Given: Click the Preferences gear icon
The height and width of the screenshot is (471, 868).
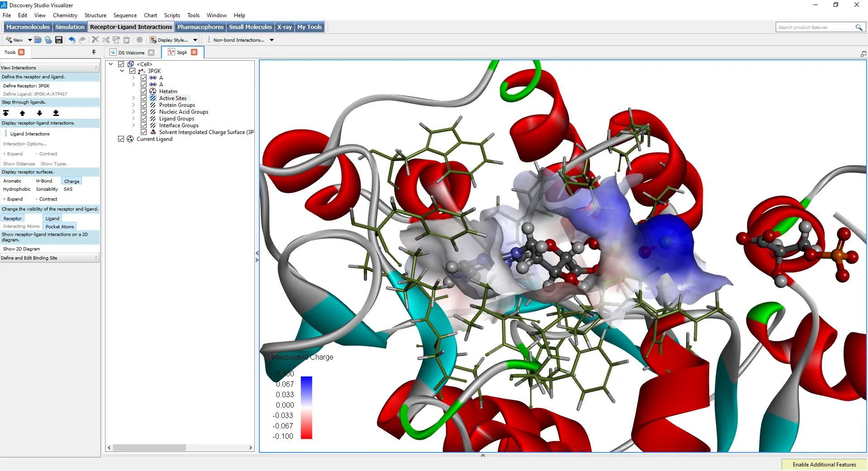Looking at the screenshot, I should tap(140, 40).
